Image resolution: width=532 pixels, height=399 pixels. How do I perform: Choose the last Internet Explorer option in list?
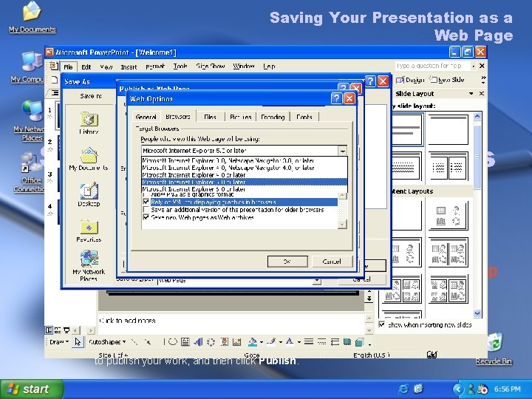point(245,189)
